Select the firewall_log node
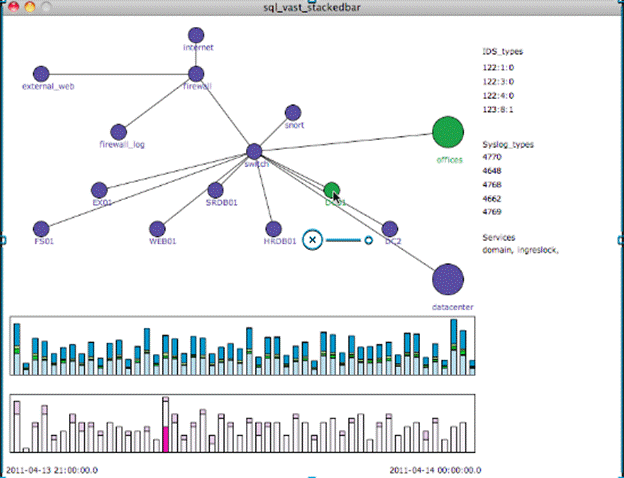Viewport: 624px width, 478px height. tap(119, 132)
